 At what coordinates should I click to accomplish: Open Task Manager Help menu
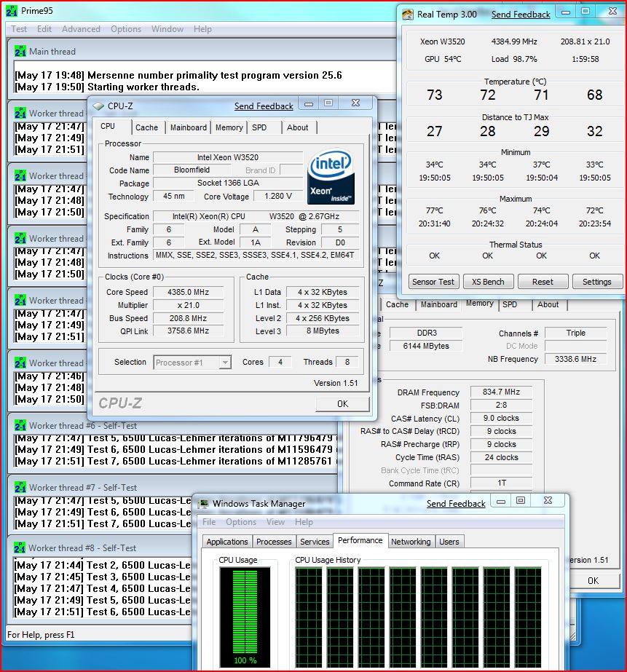(x=304, y=522)
